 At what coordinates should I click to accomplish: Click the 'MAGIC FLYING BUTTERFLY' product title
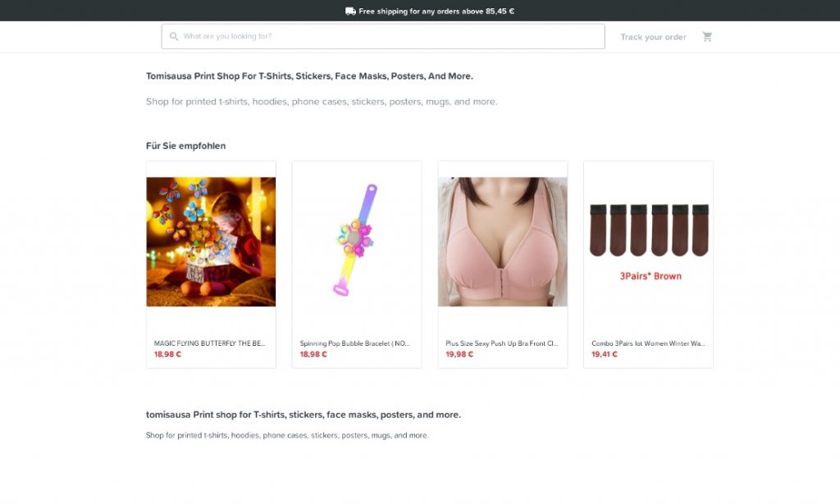coord(209,343)
